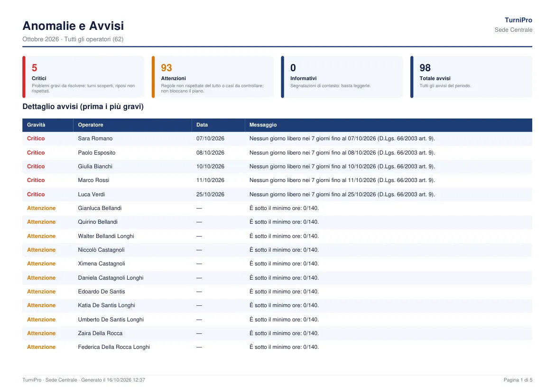Screen dimensions: 555x392
Task: Click the 'Messaggio' column header
Action: (263, 125)
